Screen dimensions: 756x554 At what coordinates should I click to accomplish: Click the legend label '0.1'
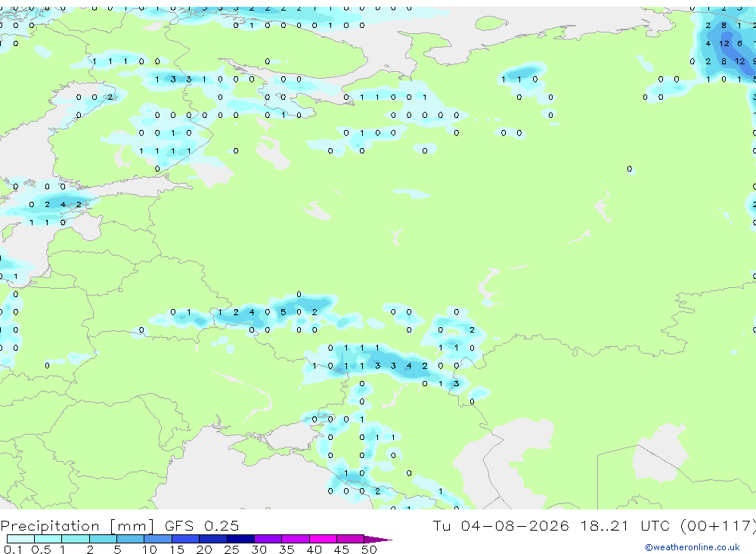13,549
